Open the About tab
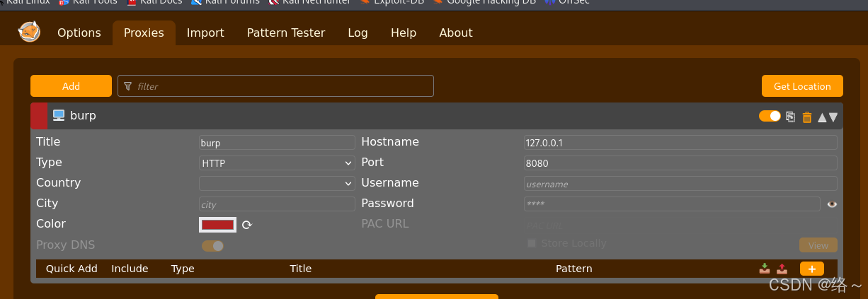 [456, 33]
